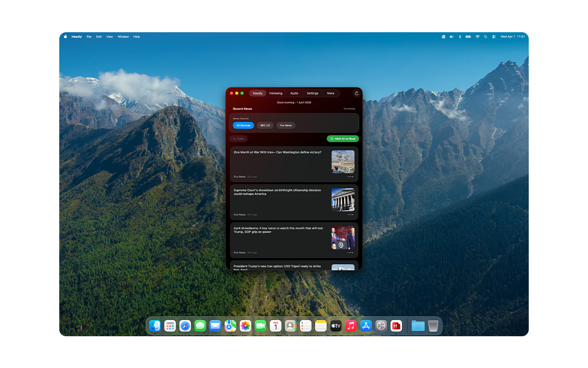Expand options for the Iran war article

coord(351,177)
